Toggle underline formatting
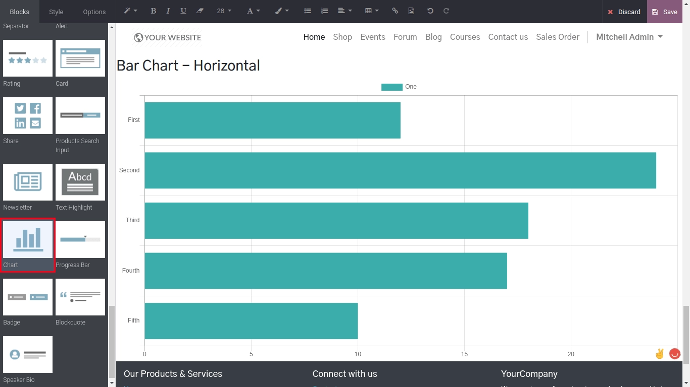 click(x=183, y=11)
